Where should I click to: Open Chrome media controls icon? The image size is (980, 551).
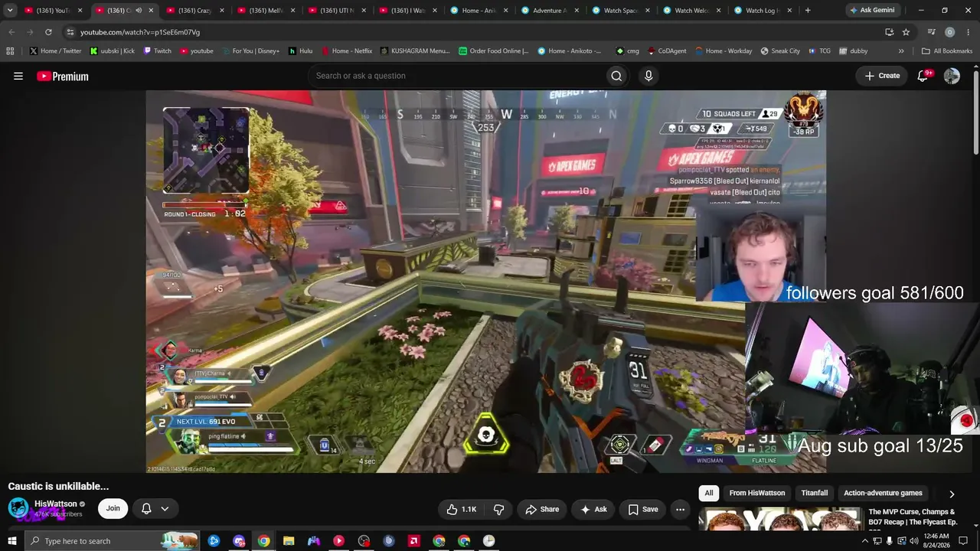(931, 32)
